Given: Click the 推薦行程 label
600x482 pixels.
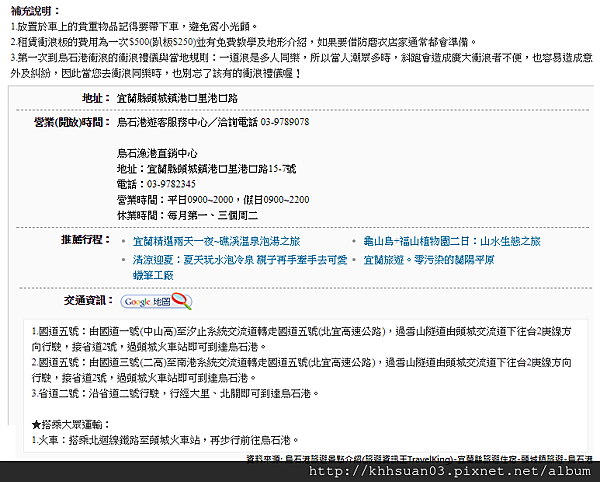Looking at the screenshot, I should tap(86, 240).
